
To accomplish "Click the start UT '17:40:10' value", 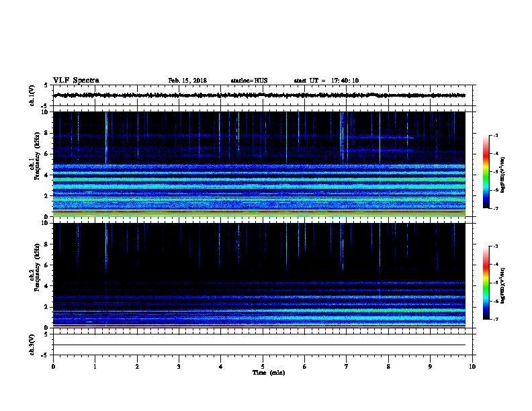I will pyautogui.click(x=345, y=81).
